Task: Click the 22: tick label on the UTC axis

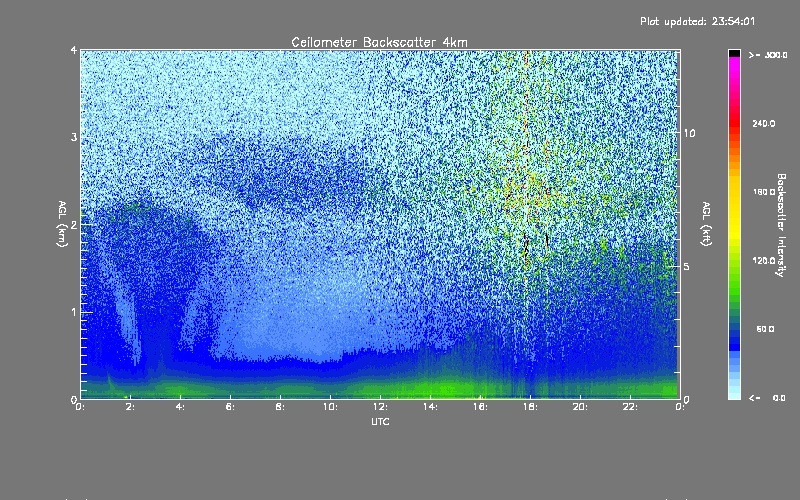Action: click(630, 407)
